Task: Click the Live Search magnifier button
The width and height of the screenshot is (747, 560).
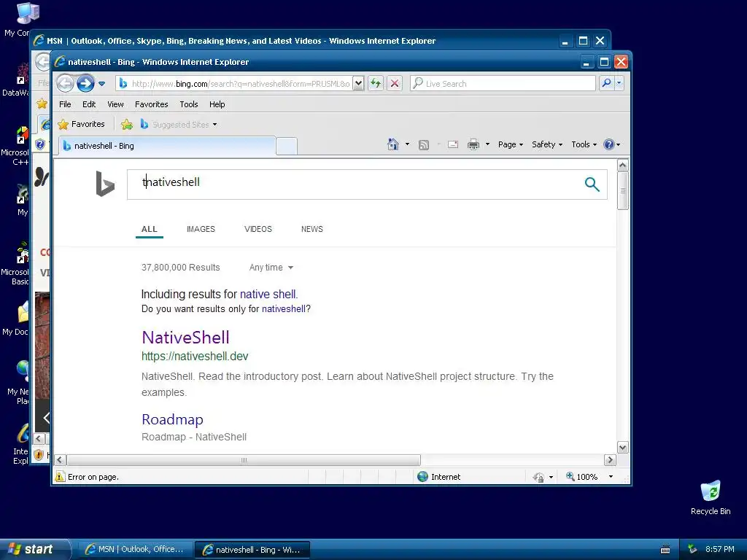Action: (606, 83)
